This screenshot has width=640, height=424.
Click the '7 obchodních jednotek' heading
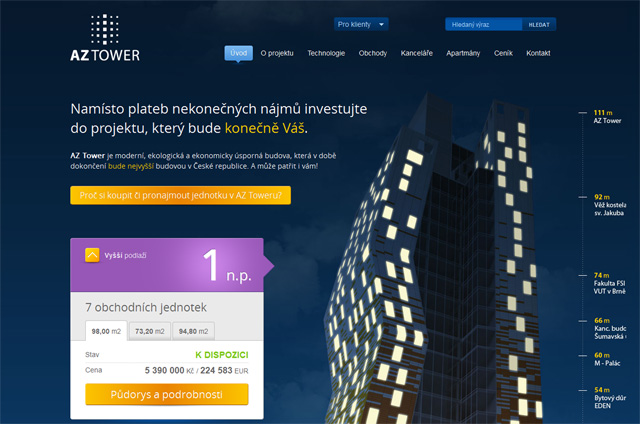pos(146,307)
